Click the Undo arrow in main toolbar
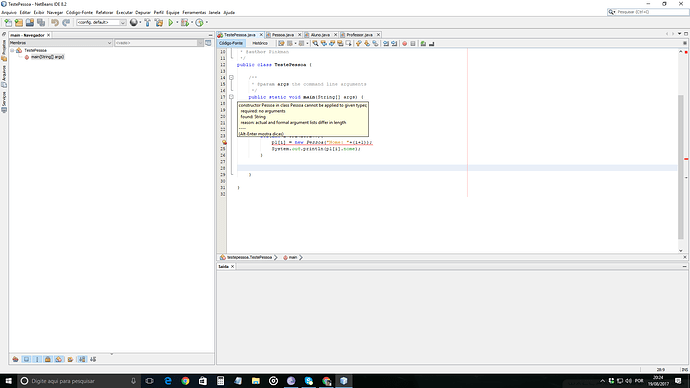 click(55, 22)
